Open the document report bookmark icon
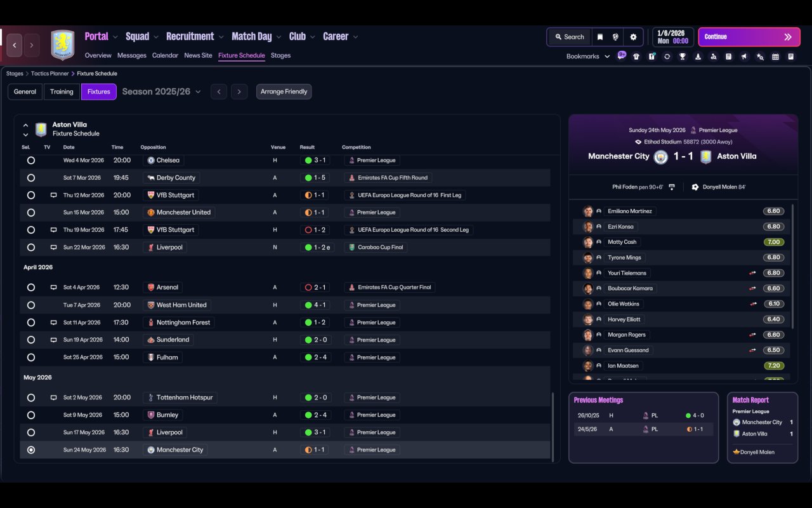This screenshot has height=508, width=812. pos(728,57)
